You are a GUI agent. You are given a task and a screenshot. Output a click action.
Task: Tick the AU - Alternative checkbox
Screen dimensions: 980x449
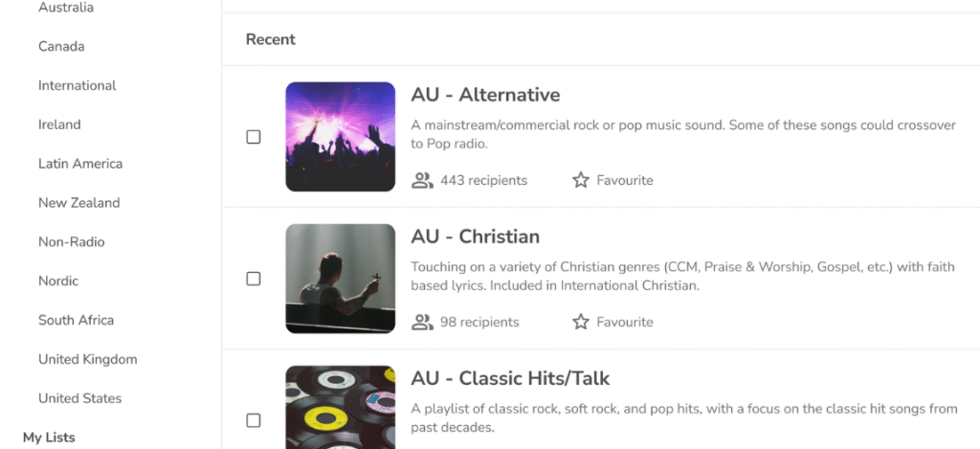click(x=254, y=137)
